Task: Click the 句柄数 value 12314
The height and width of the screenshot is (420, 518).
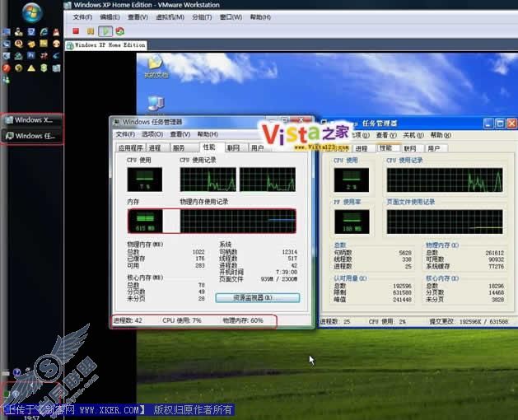Action: tap(289, 252)
